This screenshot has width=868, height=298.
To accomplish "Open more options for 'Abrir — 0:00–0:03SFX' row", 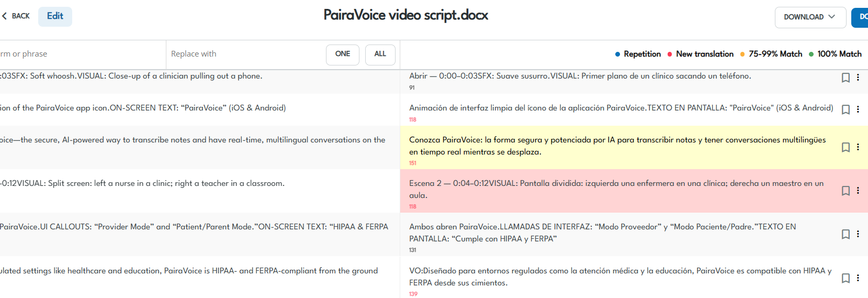I will [x=858, y=78].
